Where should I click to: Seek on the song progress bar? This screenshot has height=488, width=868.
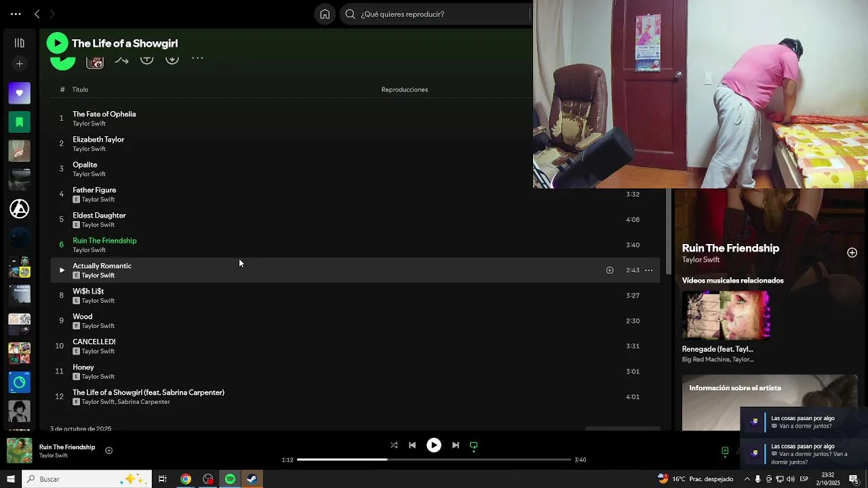point(434,460)
